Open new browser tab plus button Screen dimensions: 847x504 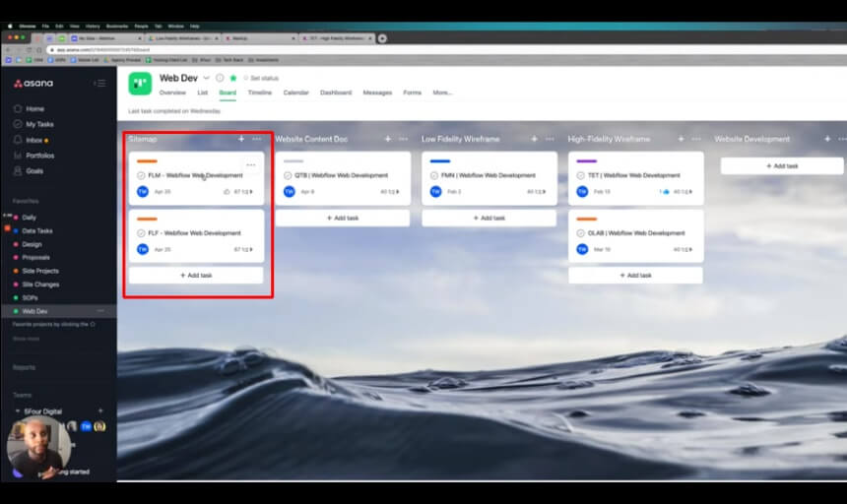(382, 38)
